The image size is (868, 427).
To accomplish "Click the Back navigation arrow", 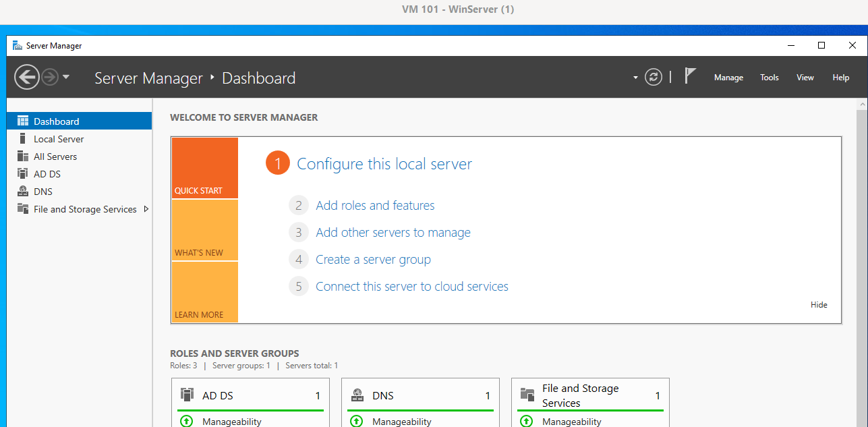I will [26, 77].
